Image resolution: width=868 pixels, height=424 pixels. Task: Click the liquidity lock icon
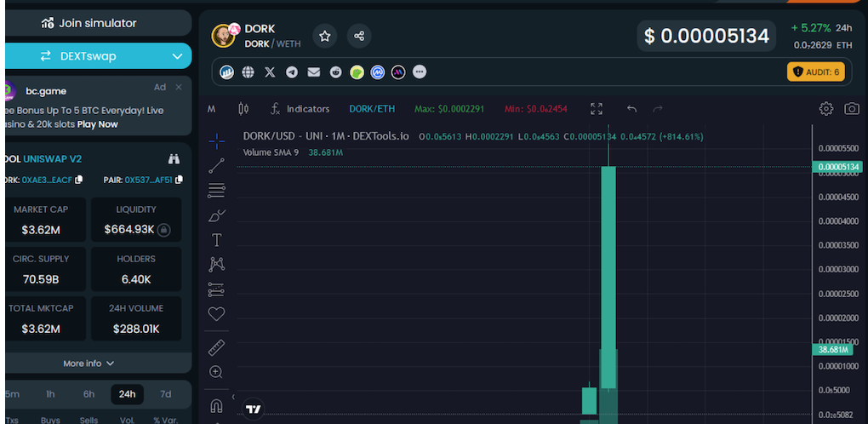(x=163, y=230)
